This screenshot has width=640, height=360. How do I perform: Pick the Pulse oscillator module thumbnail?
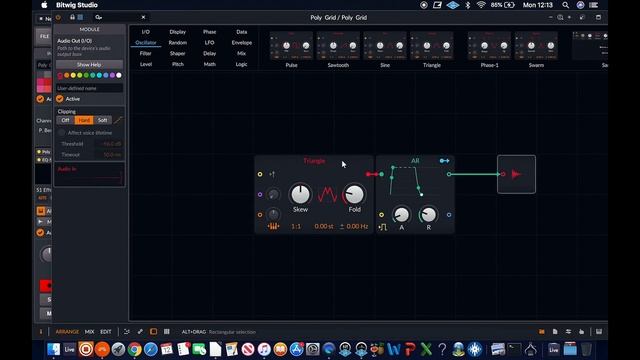pyautogui.click(x=291, y=46)
